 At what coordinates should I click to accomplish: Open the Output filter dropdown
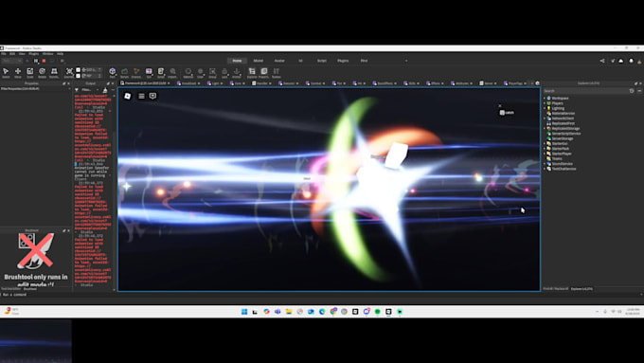(89, 90)
